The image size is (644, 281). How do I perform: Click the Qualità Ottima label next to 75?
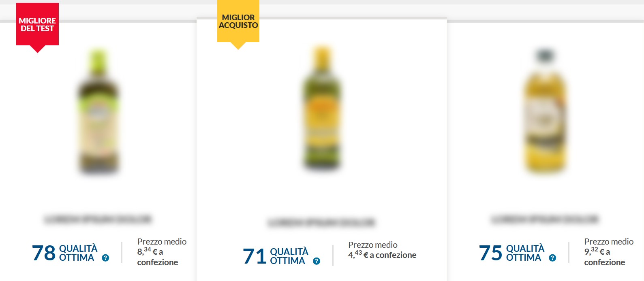pos(525,253)
